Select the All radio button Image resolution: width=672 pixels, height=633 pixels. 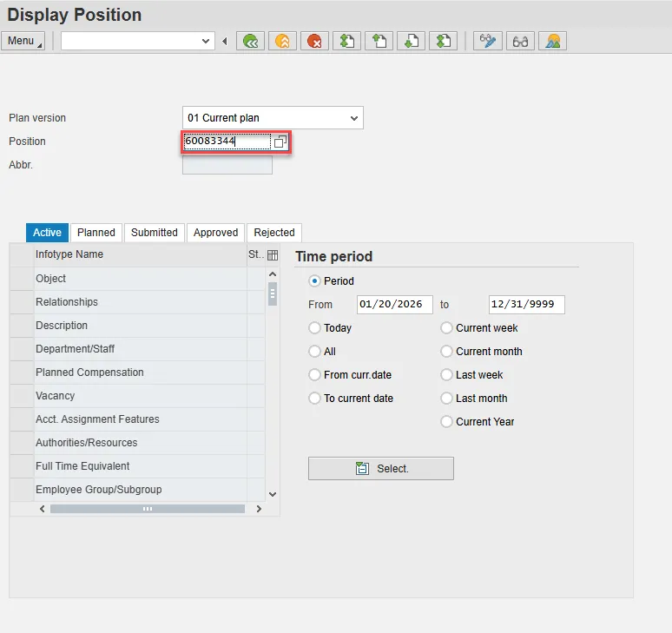coord(314,352)
